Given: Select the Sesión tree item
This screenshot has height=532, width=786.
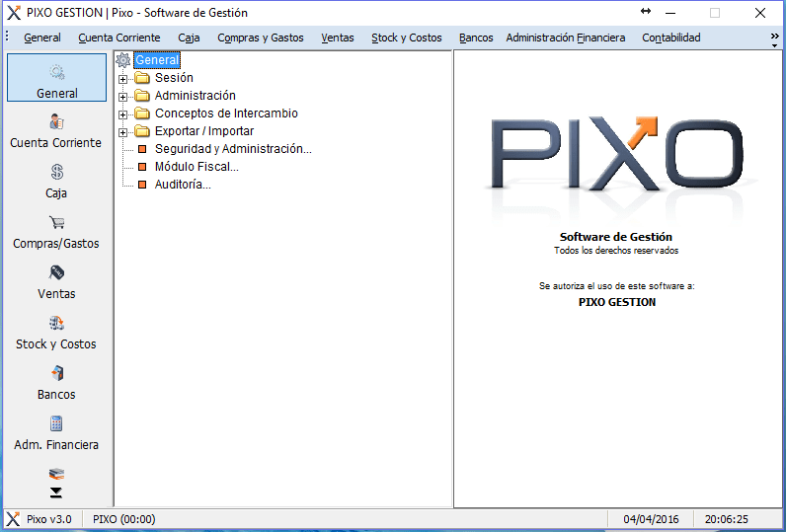Looking at the screenshot, I should coord(174,78).
